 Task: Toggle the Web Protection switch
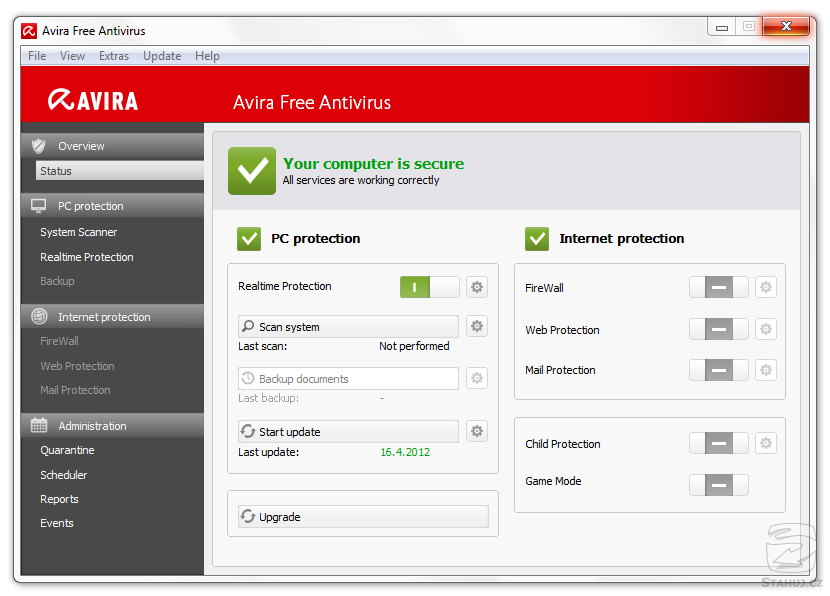(x=718, y=329)
